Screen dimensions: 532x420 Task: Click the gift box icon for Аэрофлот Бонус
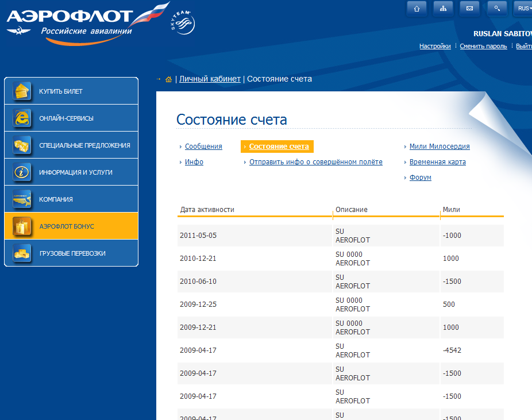[x=22, y=226]
